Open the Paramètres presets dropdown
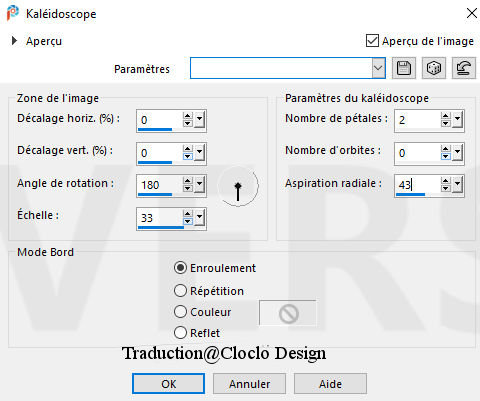Viewport: 480px width, 401px height. 378,68
